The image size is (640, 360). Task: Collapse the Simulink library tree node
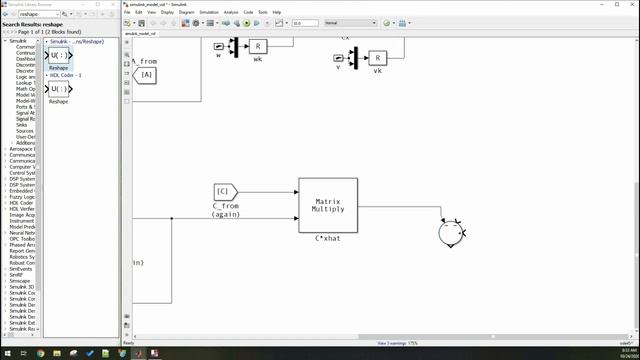pos(5,41)
